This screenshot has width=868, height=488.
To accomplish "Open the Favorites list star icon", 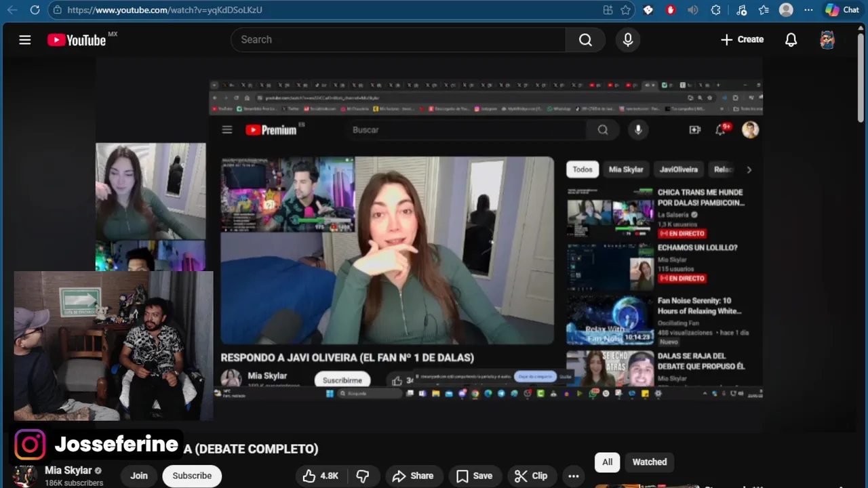I will (764, 10).
